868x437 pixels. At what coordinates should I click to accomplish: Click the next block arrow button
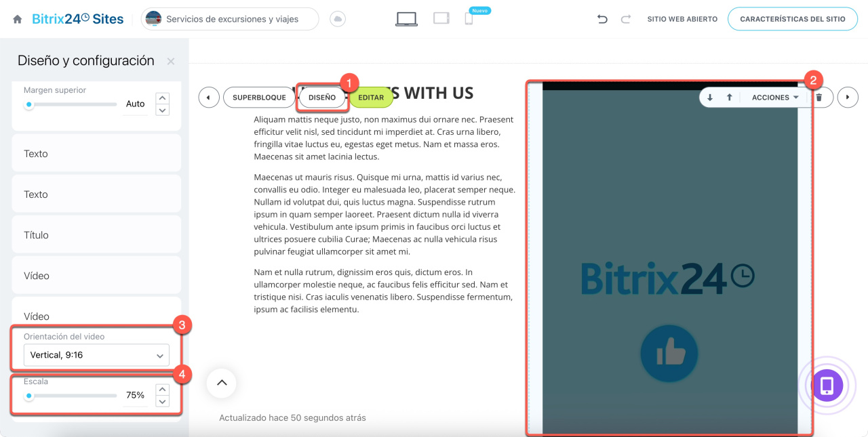coord(848,98)
